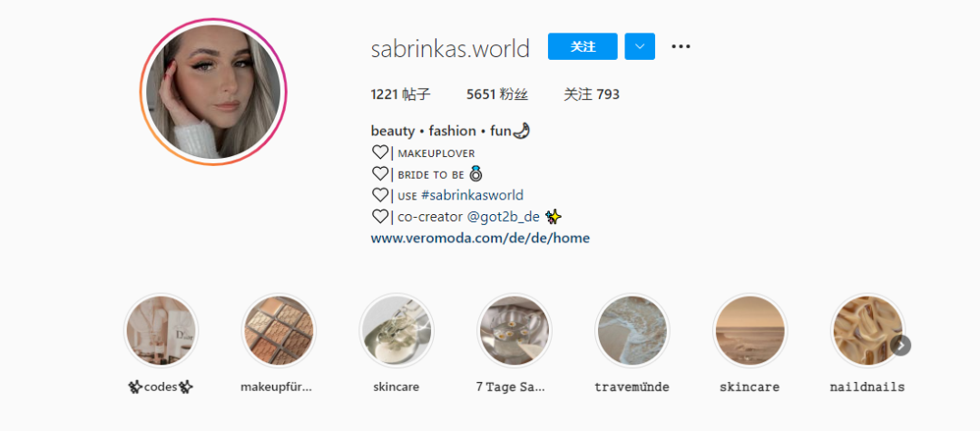Click the naildnails highlight label text
Viewport: 980px width, 431px height.
867,387
